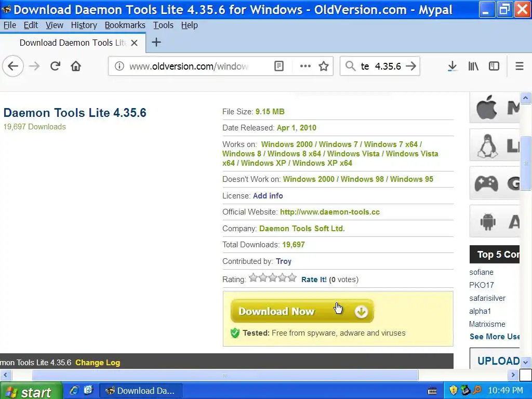Rate one star in the rating stars
The width and height of the screenshot is (532, 399).
[x=253, y=278]
